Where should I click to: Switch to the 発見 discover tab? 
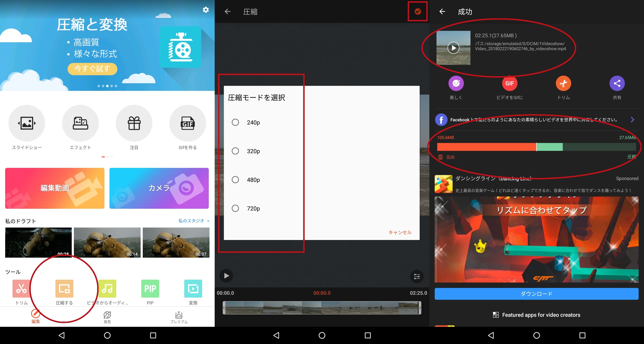tap(107, 317)
